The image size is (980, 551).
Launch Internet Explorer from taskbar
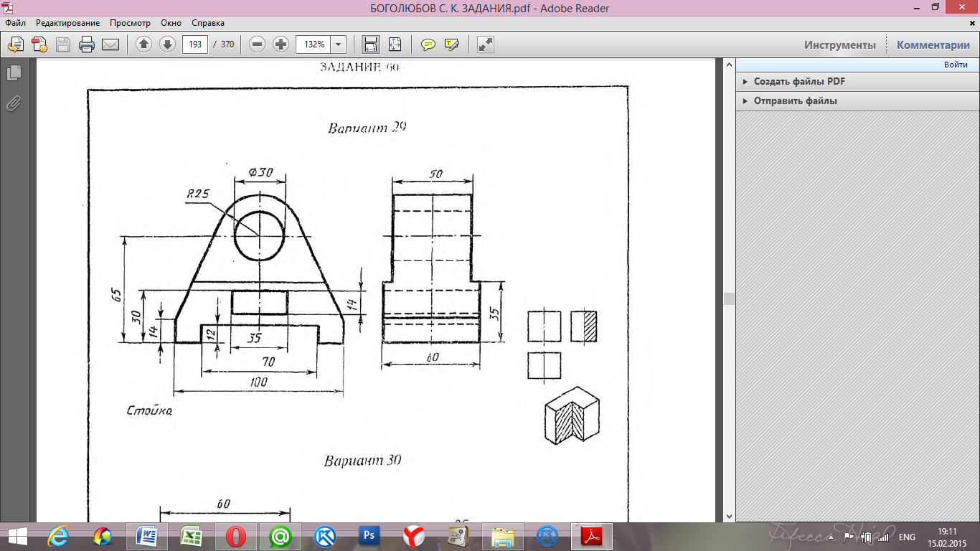click(58, 536)
